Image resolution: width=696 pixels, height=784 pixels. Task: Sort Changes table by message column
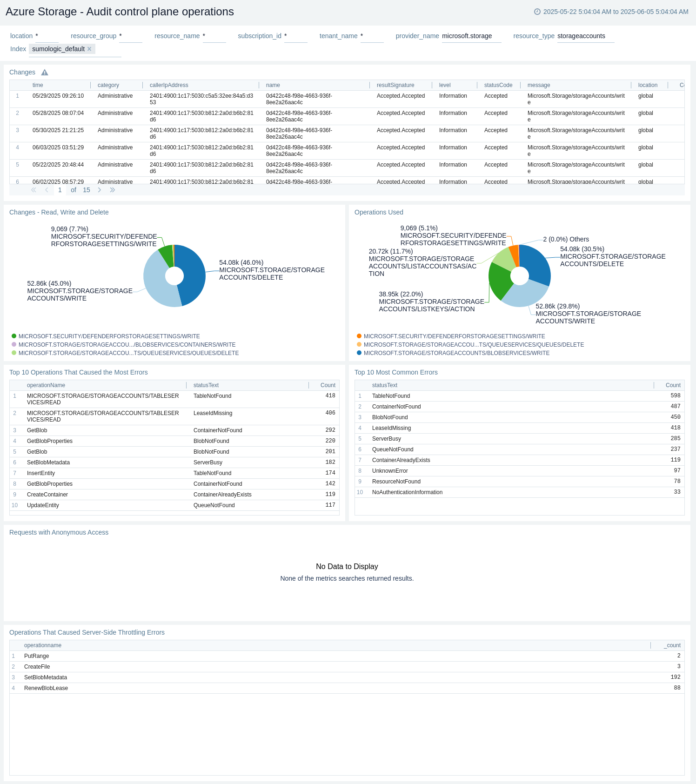(x=539, y=85)
